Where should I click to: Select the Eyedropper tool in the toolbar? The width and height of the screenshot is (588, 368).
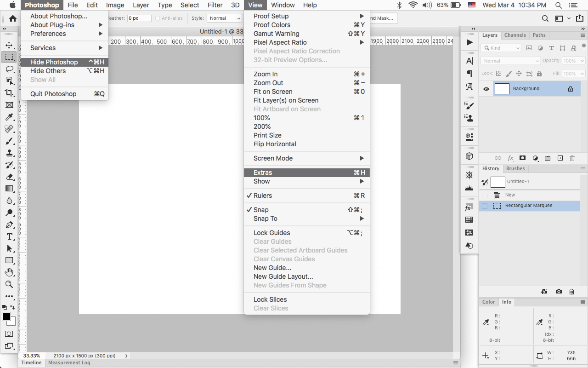pos(9,117)
